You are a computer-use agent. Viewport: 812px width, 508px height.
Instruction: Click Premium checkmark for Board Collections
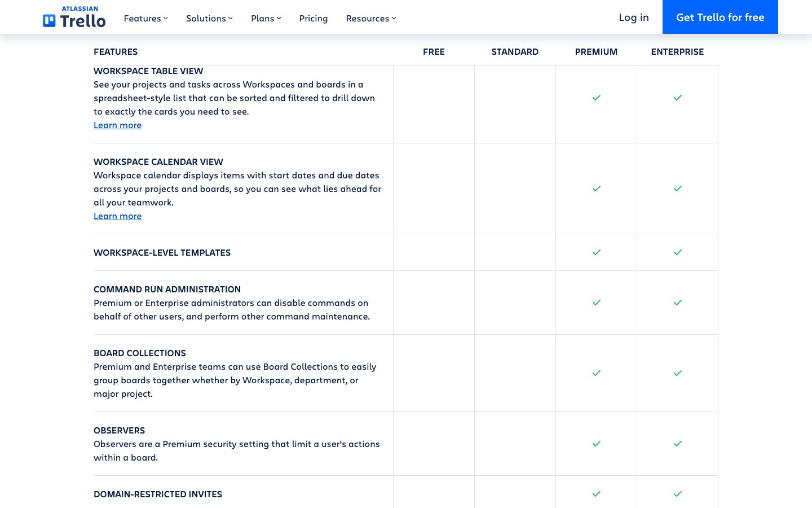coord(596,373)
